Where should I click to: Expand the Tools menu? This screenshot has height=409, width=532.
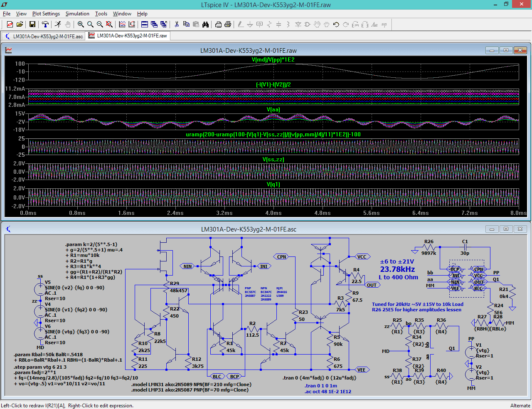point(101,13)
